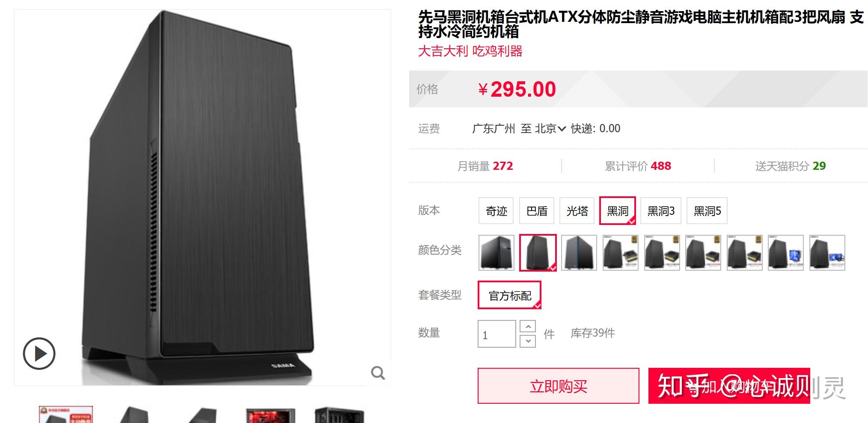This screenshot has width=868, height=423.
Task: Select the first color swatch thumbnail
Action: click(496, 253)
